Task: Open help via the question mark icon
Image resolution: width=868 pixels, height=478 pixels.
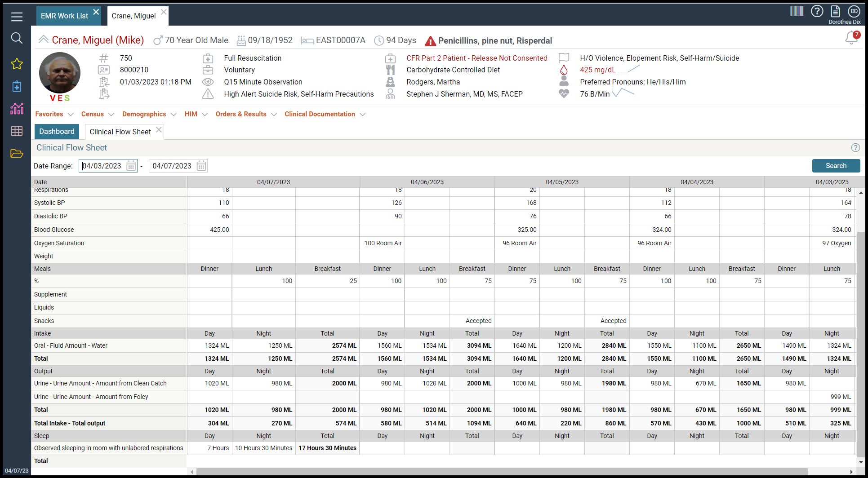Action: [817, 11]
